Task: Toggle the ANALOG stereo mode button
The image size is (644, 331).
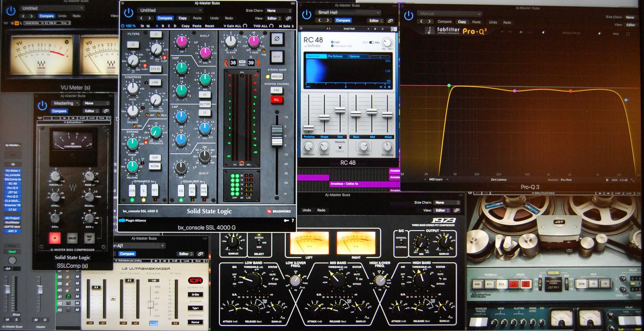Action: (277, 76)
